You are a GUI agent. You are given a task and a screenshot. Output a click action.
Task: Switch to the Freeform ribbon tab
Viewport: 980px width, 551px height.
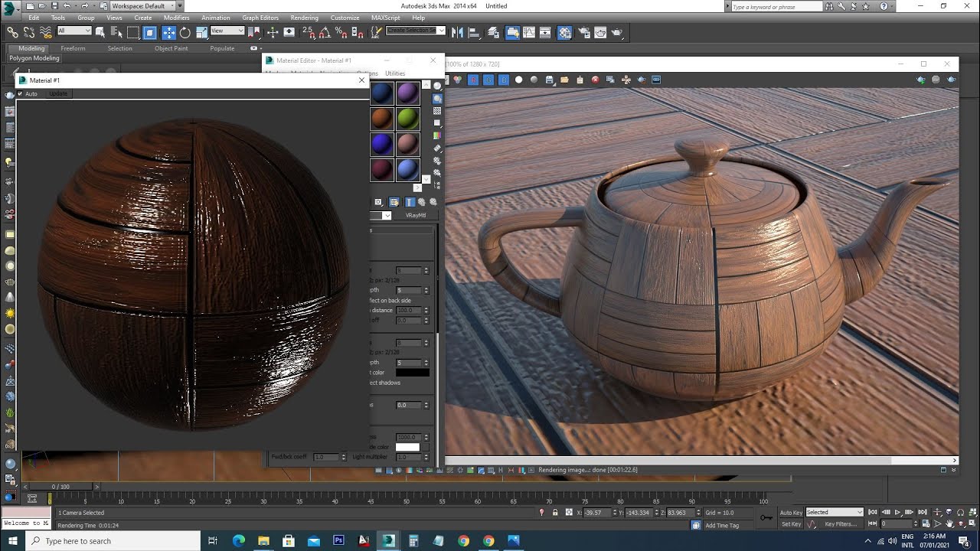73,48
